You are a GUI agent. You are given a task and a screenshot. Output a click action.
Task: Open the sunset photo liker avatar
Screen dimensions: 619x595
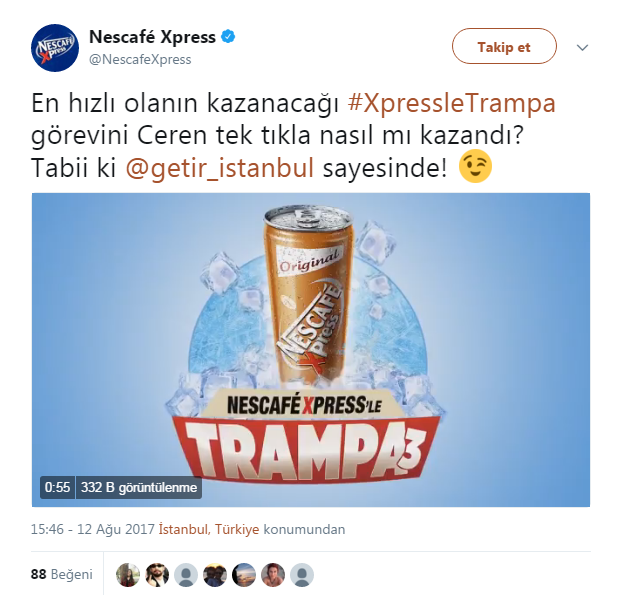click(244, 574)
